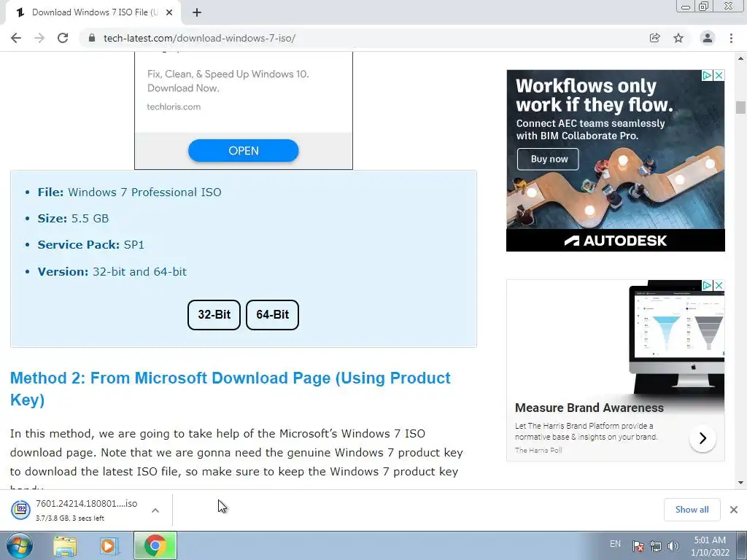Click the address bar URL
The height and width of the screenshot is (560, 747).
coord(199,38)
